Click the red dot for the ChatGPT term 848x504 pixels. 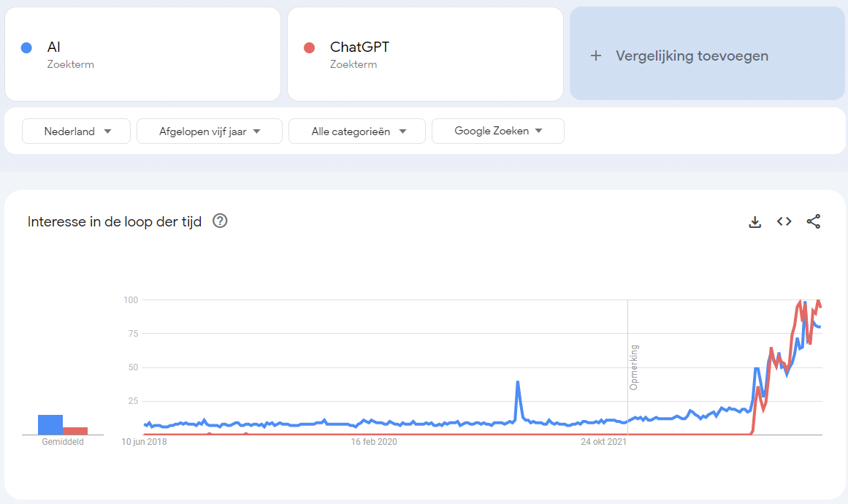click(310, 47)
